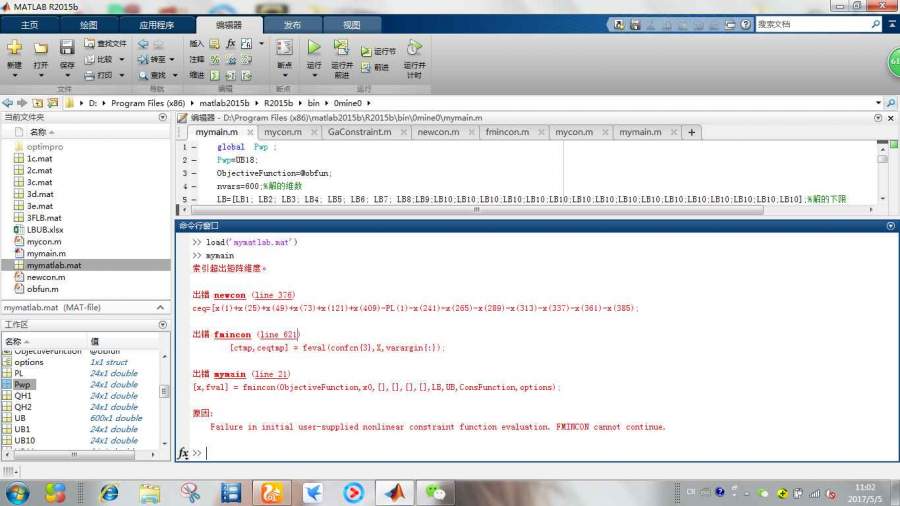Image resolution: width=900 pixels, height=506 pixels.
Task: Switch to the Publish (发布) ribbon tab
Action: pyautogui.click(x=292, y=25)
